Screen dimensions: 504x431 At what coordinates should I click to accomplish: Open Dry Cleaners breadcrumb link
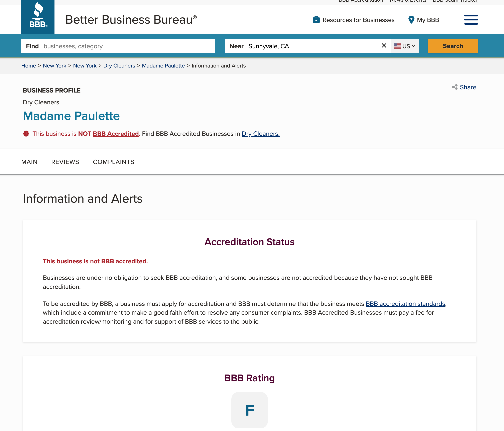click(119, 66)
